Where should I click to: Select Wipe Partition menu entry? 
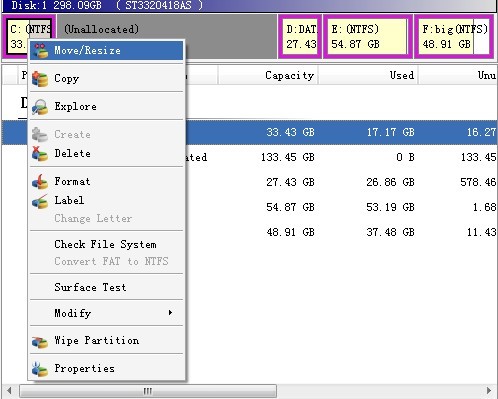106,340
